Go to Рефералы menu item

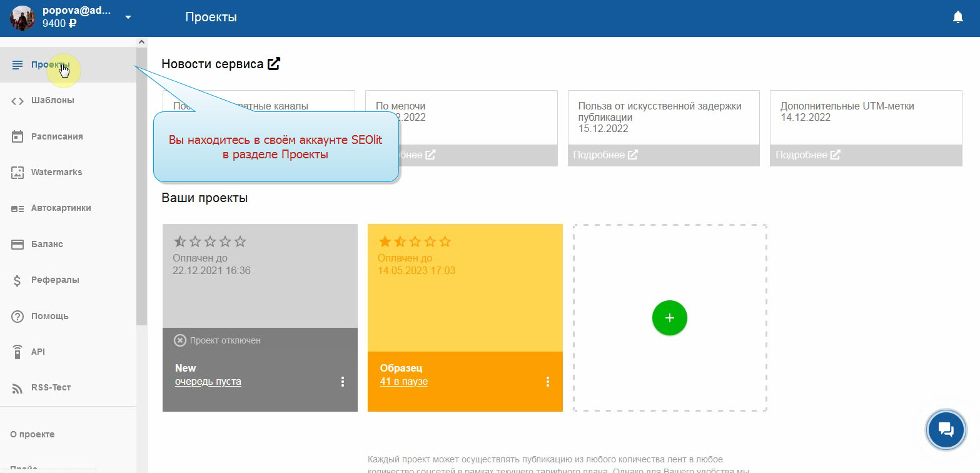pyautogui.click(x=55, y=280)
